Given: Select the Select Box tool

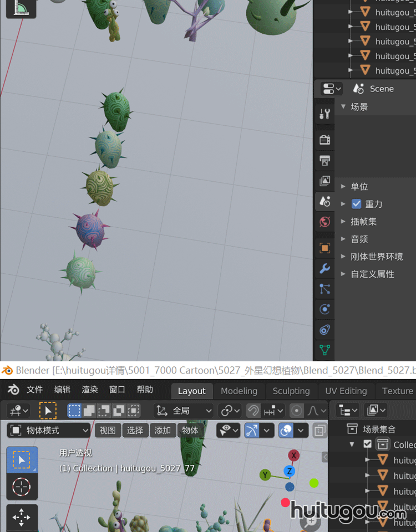Looking at the screenshot, I should click(22, 460).
